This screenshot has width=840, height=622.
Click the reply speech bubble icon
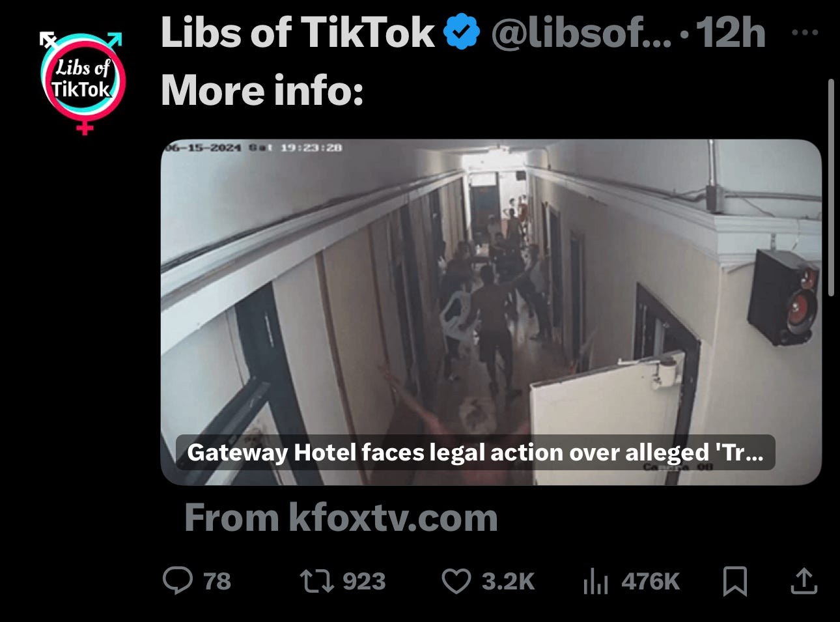(177, 580)
